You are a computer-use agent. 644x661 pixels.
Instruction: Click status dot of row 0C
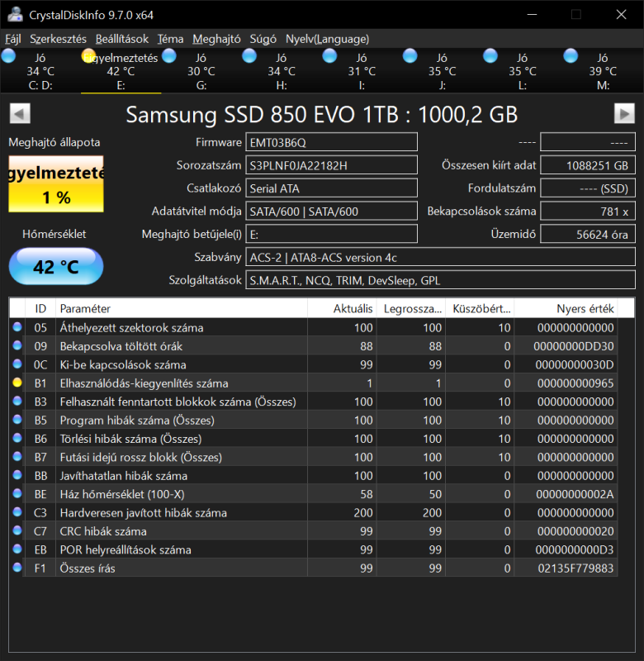(17, 364)
